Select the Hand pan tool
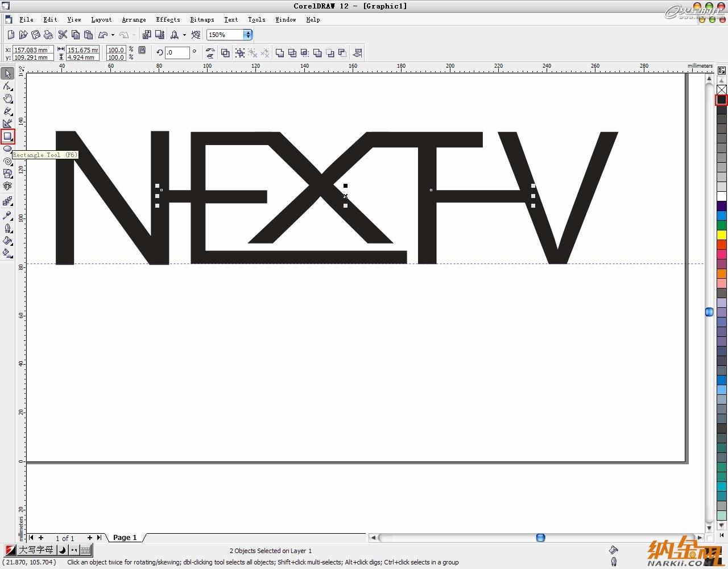Image resolution: width=728 pixels, height=569 pixels. (x=7, y=99)
